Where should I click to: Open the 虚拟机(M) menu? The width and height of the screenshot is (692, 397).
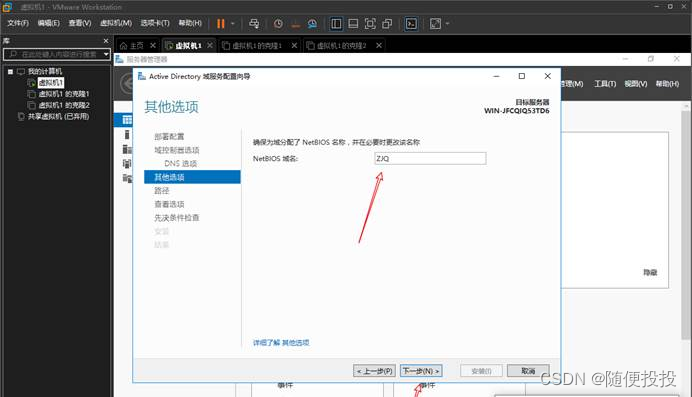tap(116, 23)
